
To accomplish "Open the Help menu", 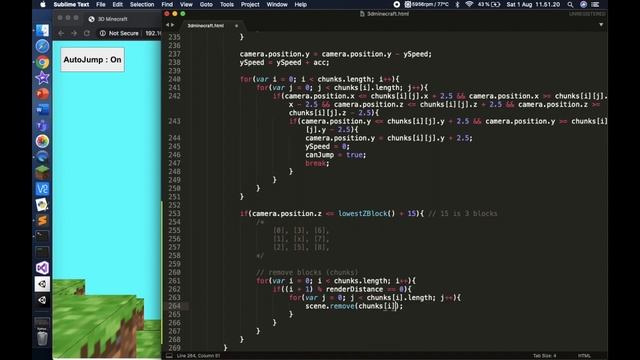I will [x=300, y=4].
